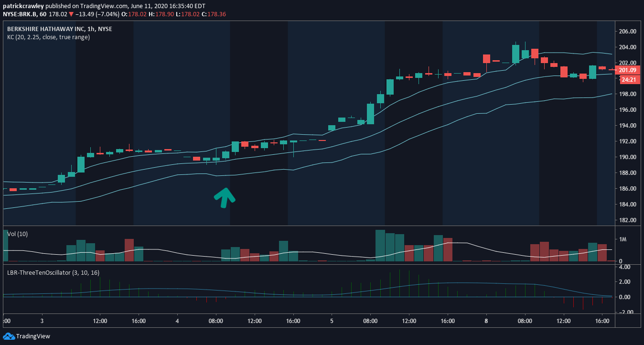
Task: Open the patrickcrawley author link
Action: tap(24, 6)
